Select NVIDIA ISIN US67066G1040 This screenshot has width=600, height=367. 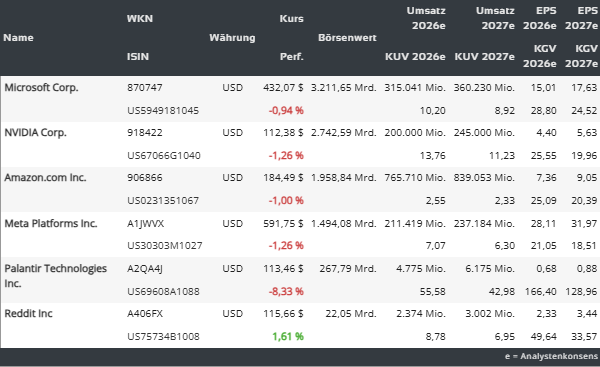(x=164, y=155)
